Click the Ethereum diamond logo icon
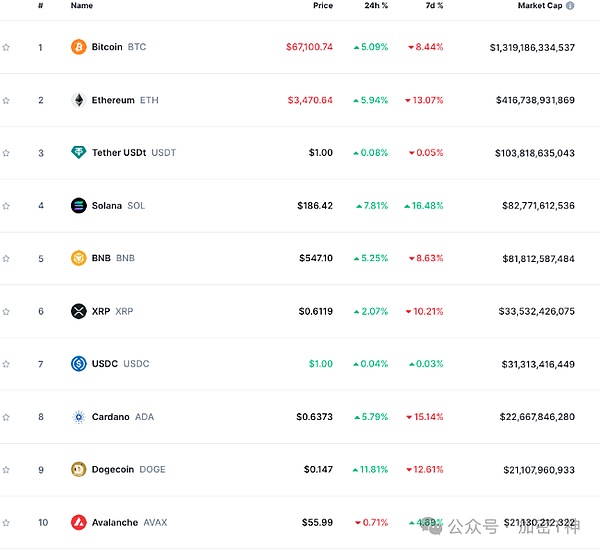Image resolution: width=600 pixels, height=551 pixels. click(79, 100)
